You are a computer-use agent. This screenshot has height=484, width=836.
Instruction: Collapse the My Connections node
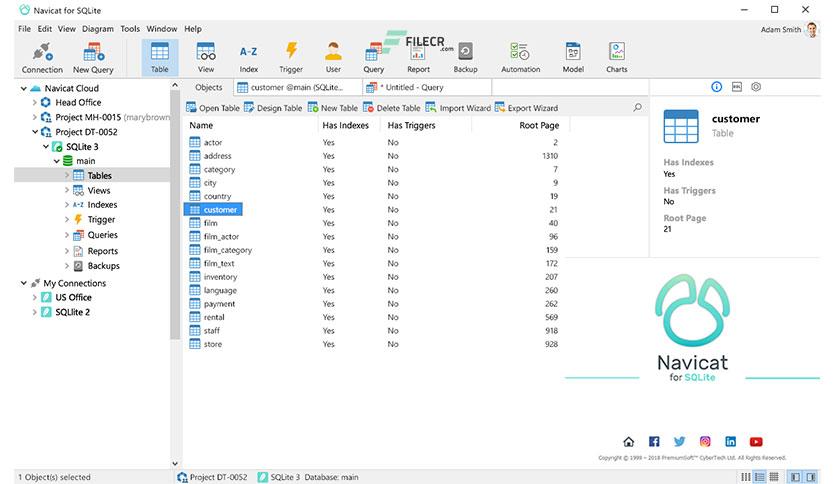coord(23,283)
